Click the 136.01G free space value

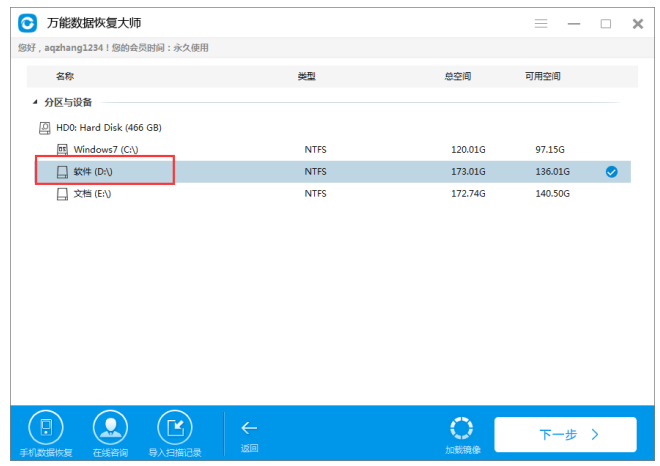552,172
